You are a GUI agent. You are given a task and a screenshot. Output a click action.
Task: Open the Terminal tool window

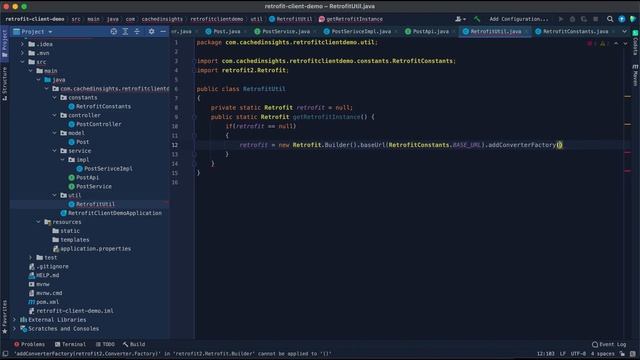tap(70, 344)
